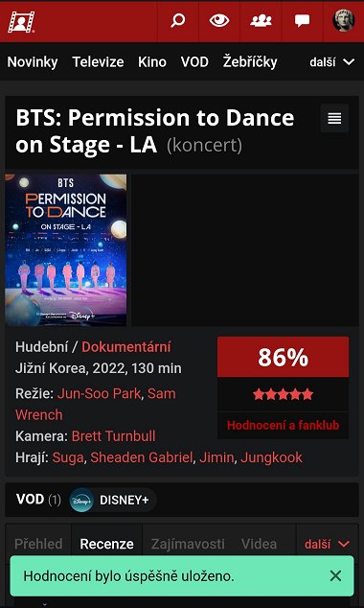Open the 'Hodnocení a fanklub' link
Image resolution: width=364 pixels, height=608 pixels.
(284, 426)
